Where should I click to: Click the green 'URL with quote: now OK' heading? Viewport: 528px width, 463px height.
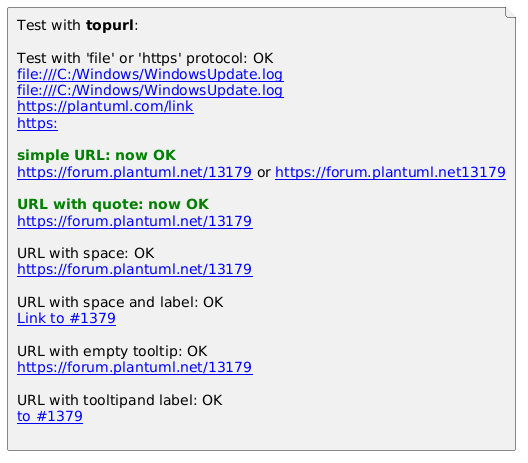[113, 204]
